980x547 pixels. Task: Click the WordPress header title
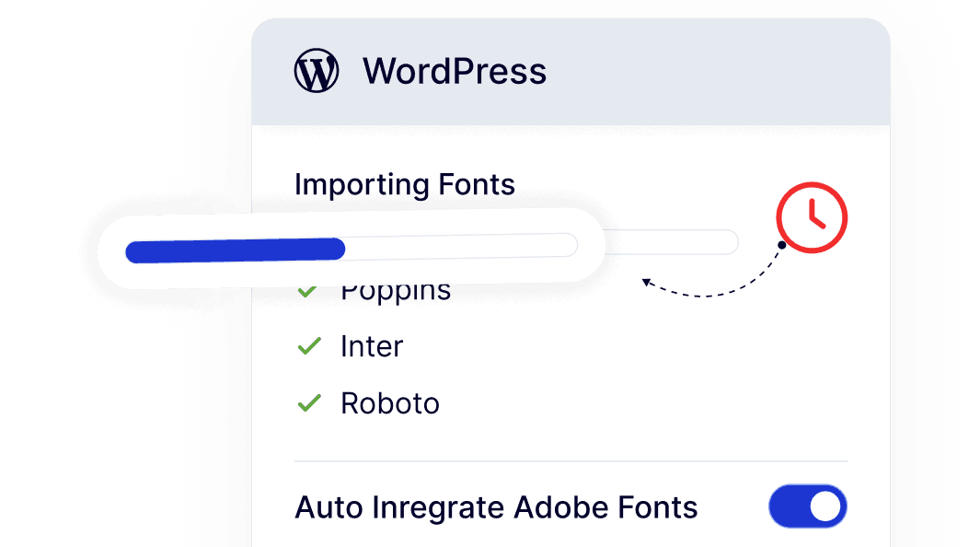455,71
